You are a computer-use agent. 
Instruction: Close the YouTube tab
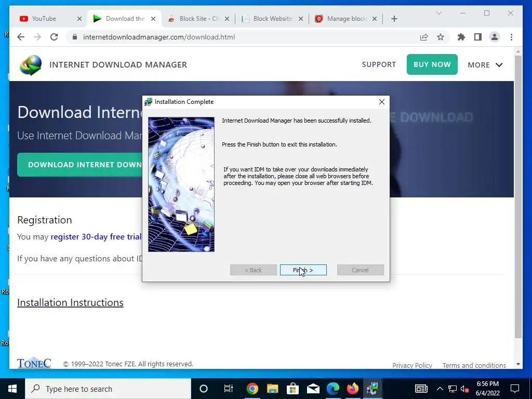pyautogui.click(x=79, y=19)
